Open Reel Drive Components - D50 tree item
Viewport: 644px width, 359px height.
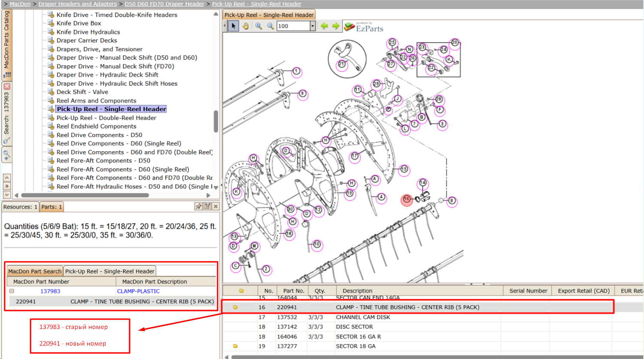tap(99, 135)
